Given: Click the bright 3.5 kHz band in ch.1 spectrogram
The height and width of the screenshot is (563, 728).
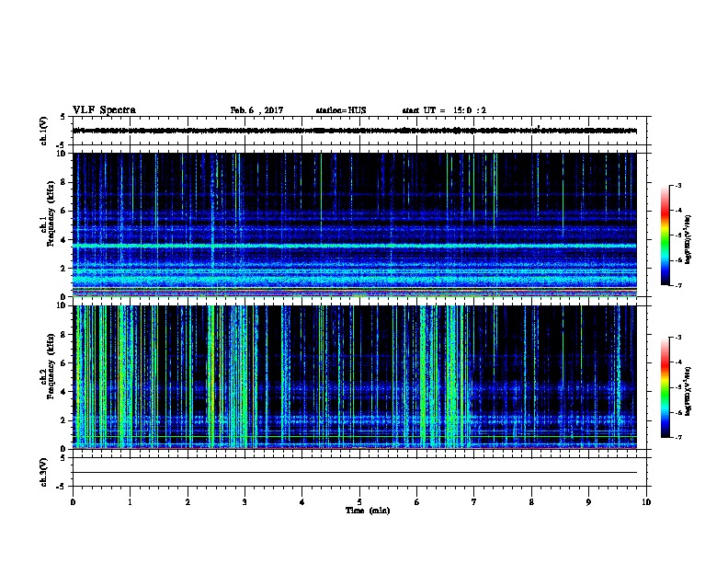Looking at the screenshot, I should [355, 246].
